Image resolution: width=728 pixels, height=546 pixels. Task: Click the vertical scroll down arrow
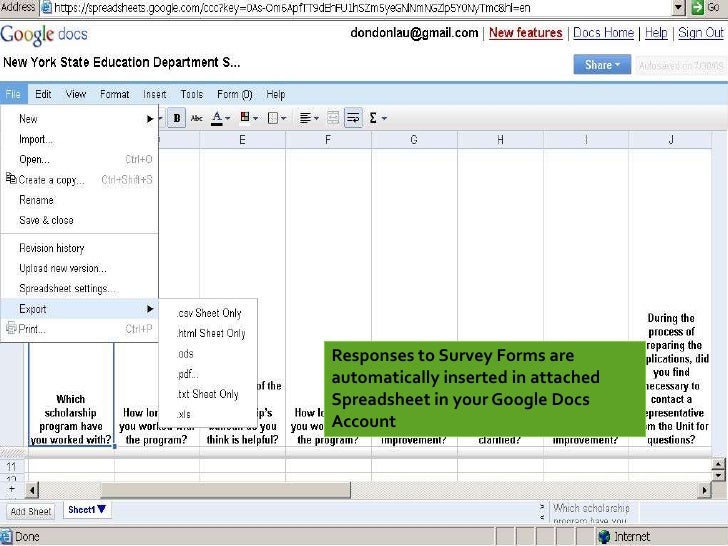click(x=718, y=475)
